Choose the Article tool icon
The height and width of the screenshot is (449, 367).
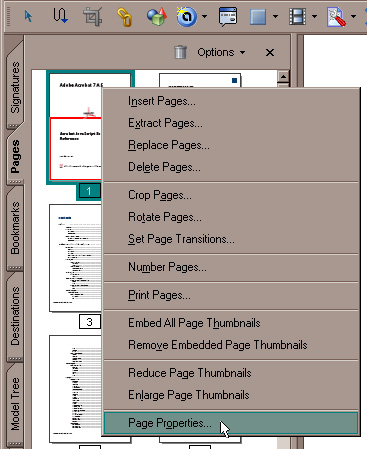60,16
